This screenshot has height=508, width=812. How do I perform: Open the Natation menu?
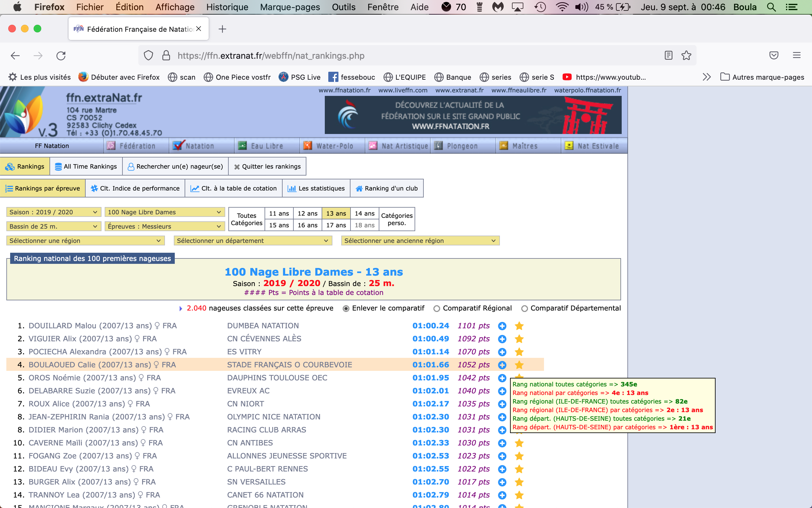click(x=201, y=146)
